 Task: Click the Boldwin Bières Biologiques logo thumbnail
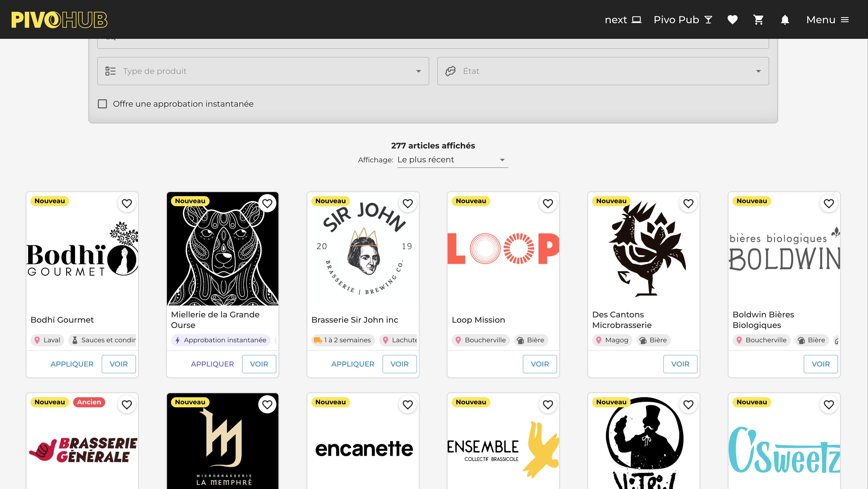(x=784, y=251)
